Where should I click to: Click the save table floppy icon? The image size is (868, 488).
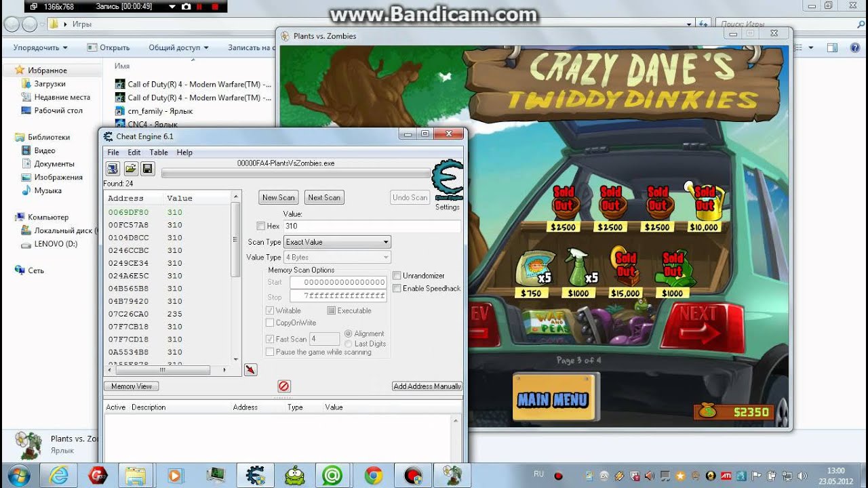pyautogui.click(x=147, y=168)
